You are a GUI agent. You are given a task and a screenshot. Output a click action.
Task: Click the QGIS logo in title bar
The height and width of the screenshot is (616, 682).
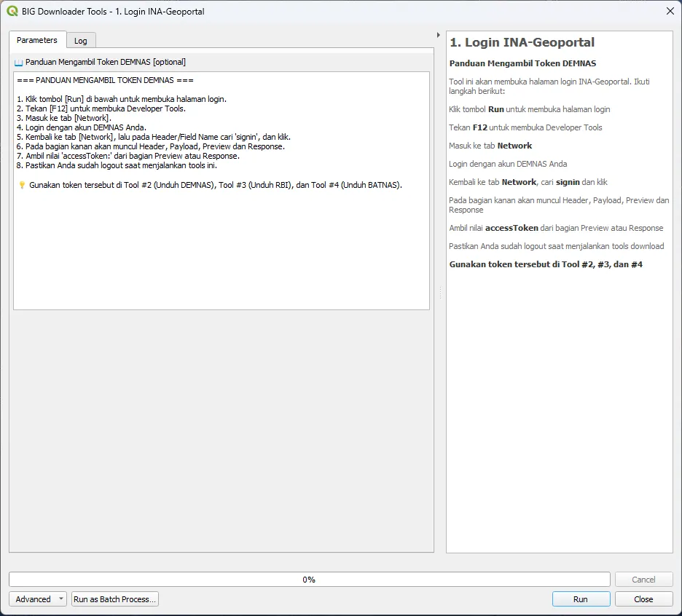click(x=12, y=11)
